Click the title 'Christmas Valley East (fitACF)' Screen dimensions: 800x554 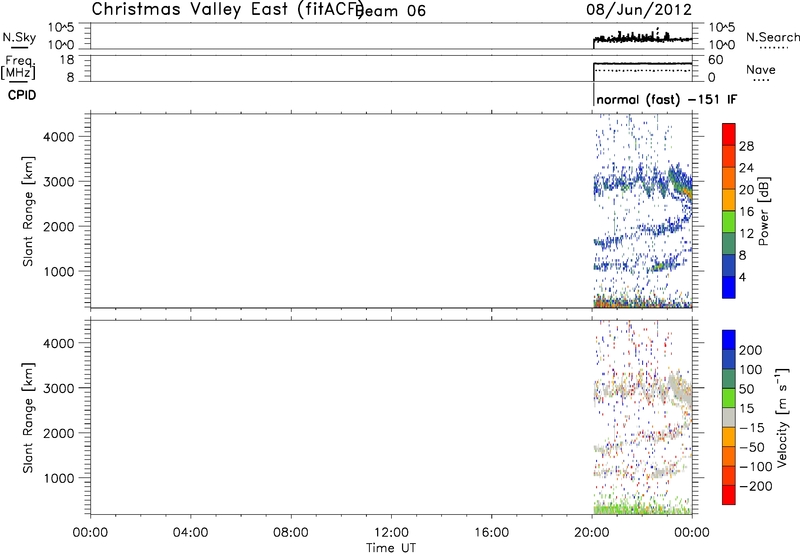click(228, 10)
